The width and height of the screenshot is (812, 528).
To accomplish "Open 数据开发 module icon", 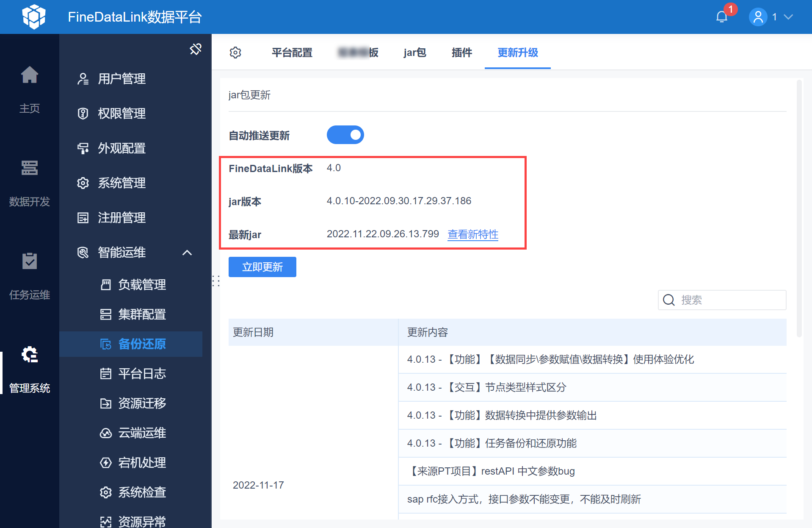I will click(30, 168).
